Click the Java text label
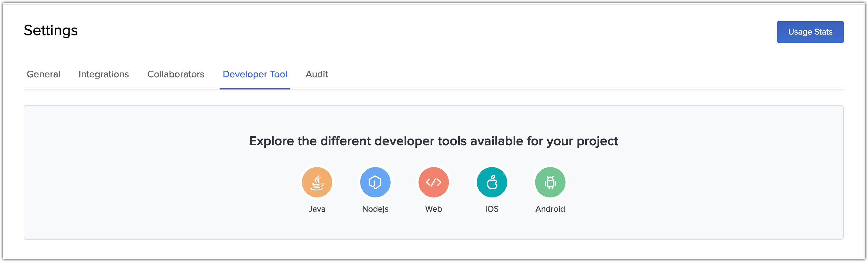868x262 pixels. pos(317,209)
